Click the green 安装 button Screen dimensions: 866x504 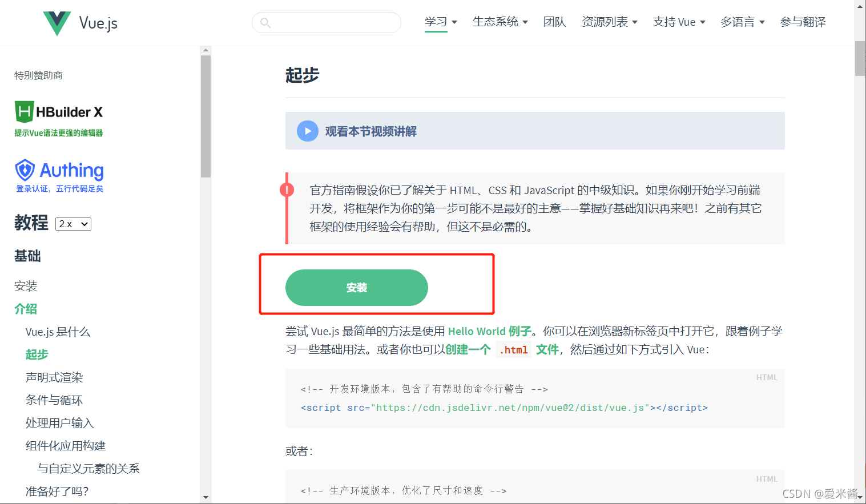click(357, 288)
